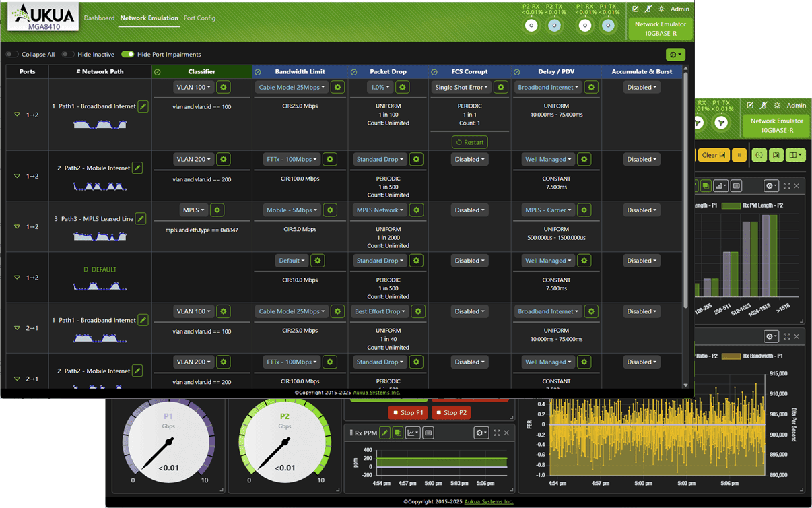Click the muted sound icon in the front window header

click(648, 9)
